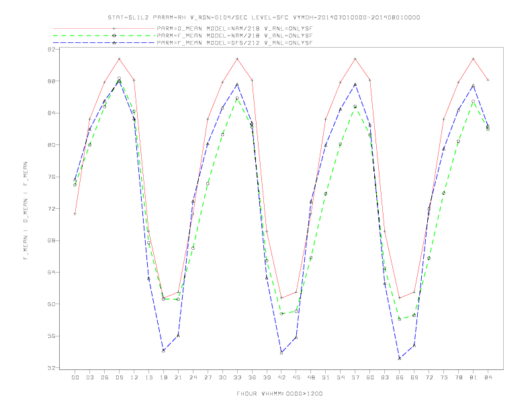Viewport: 532px width, 411px height.
Task: Click x-axis forecast hour label 69
Action: coord(414,377)
